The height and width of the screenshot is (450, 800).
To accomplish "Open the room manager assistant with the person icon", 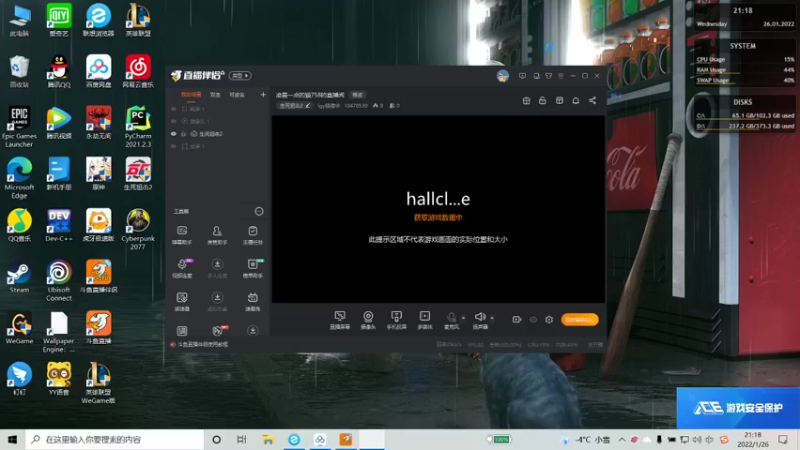I will (217, 235).
